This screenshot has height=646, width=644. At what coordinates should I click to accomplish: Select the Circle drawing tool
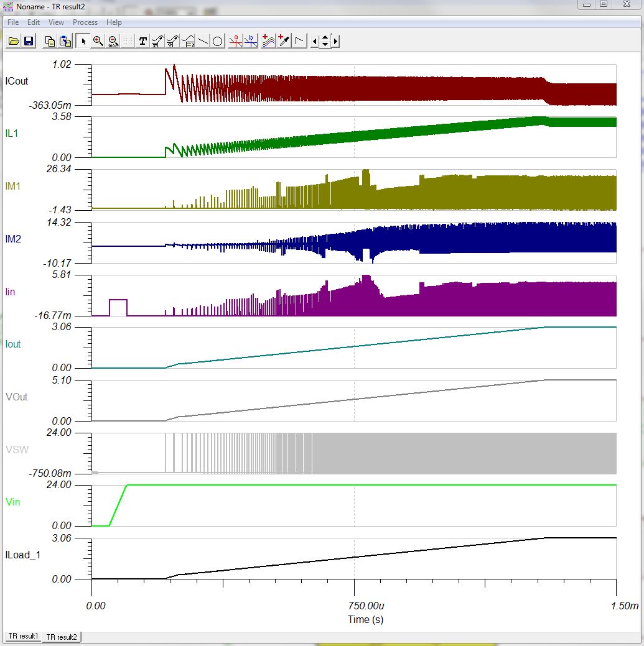(218, 42)
